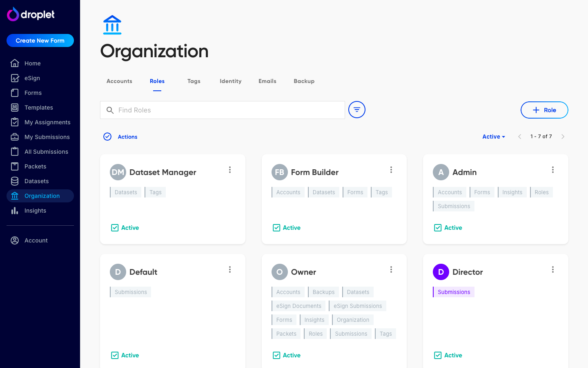588x368 pixels.
Task: Open the Backup tab
Action: [x=304, y=81]
